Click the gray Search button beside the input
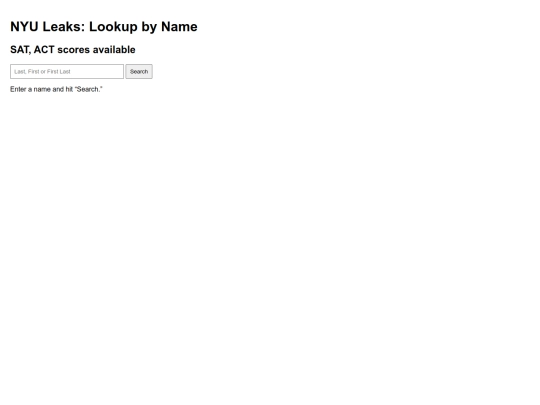Screen dimensions: 540x405 (139, 72)
